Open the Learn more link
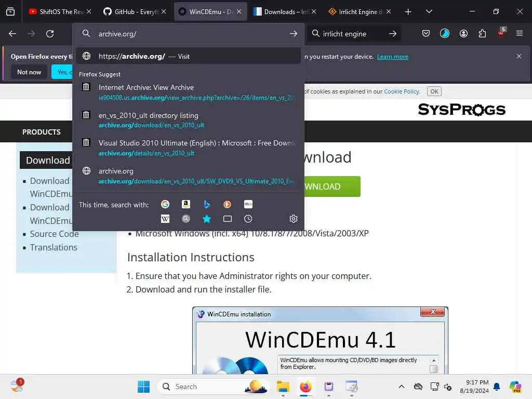532x399 pixels. click(393, 57)
